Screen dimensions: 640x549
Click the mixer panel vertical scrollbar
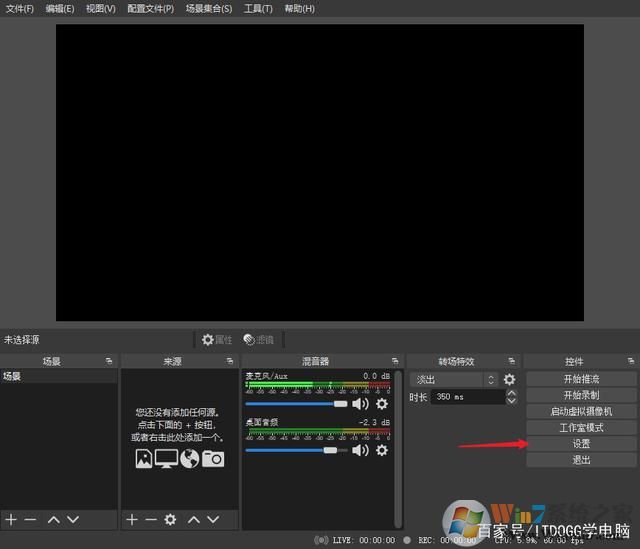click(x=398, y=448)
